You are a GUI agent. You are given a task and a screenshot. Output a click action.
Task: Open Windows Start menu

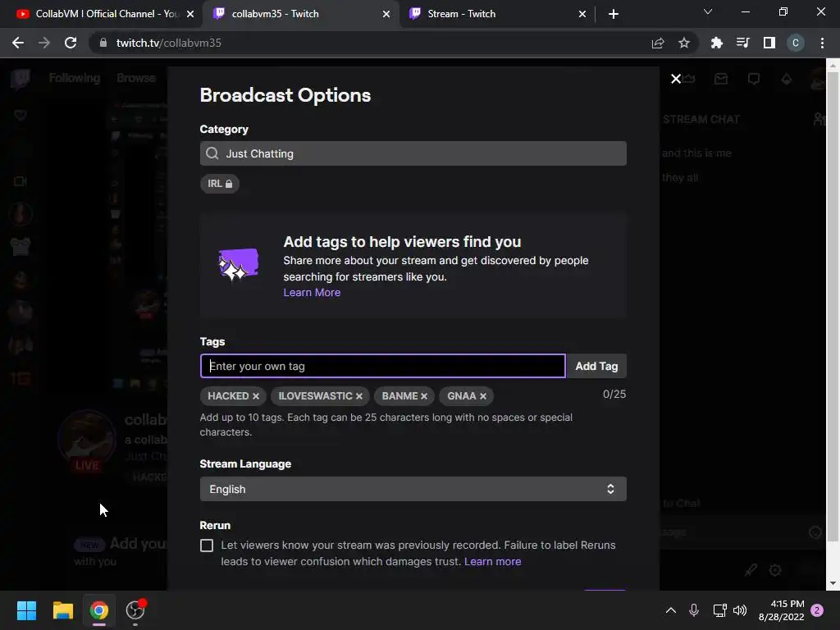point(26,610)
